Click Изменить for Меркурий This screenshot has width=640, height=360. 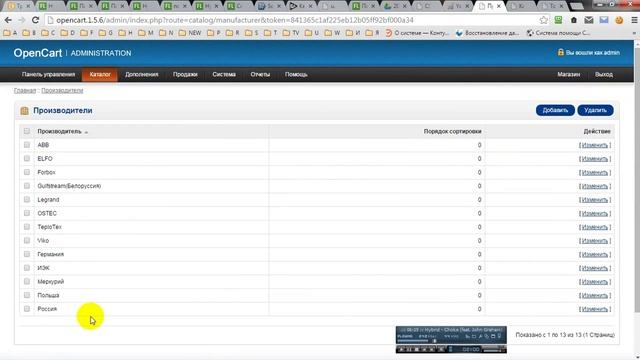coord(595,282)
